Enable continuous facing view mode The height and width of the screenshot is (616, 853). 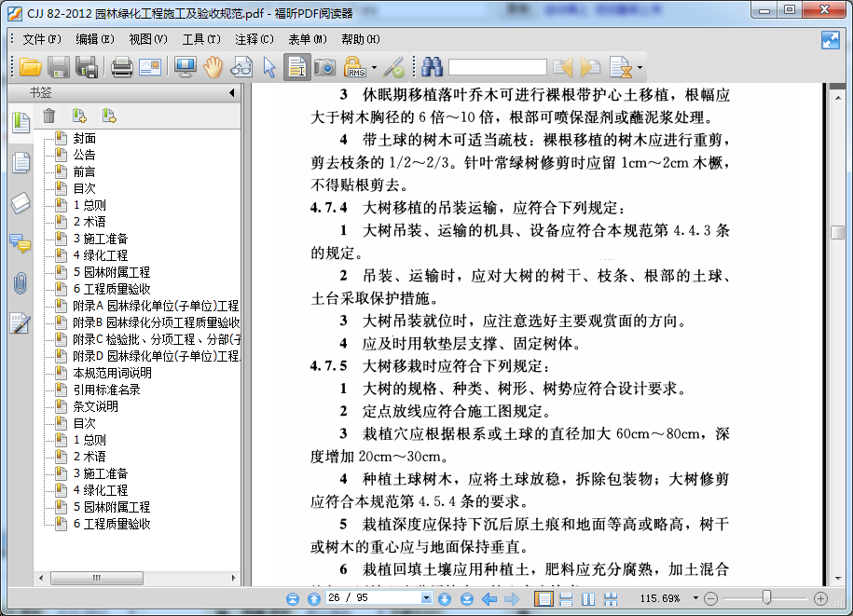click(x=611, y=598)
